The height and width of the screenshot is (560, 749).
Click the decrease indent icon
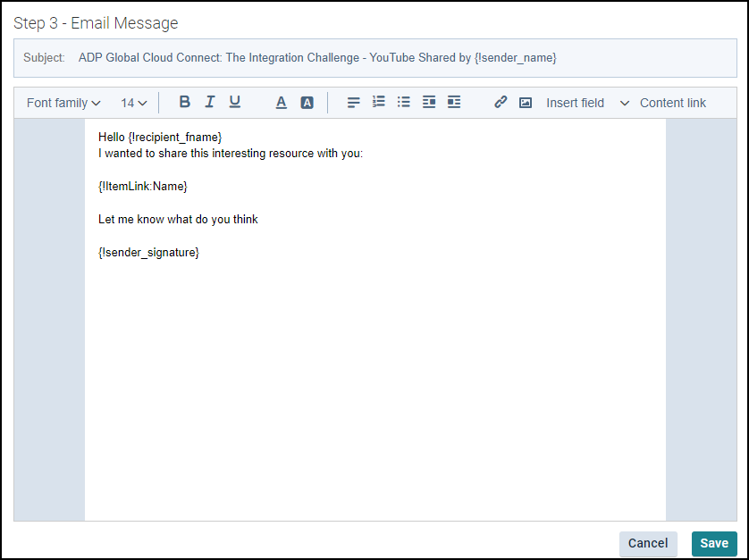(x=429, y=103)
